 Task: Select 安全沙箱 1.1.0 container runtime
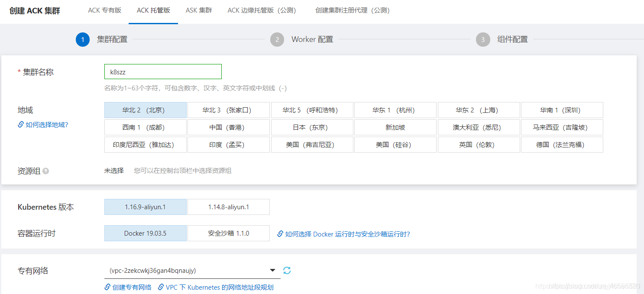pyautogui.click(x=229, y=233)
